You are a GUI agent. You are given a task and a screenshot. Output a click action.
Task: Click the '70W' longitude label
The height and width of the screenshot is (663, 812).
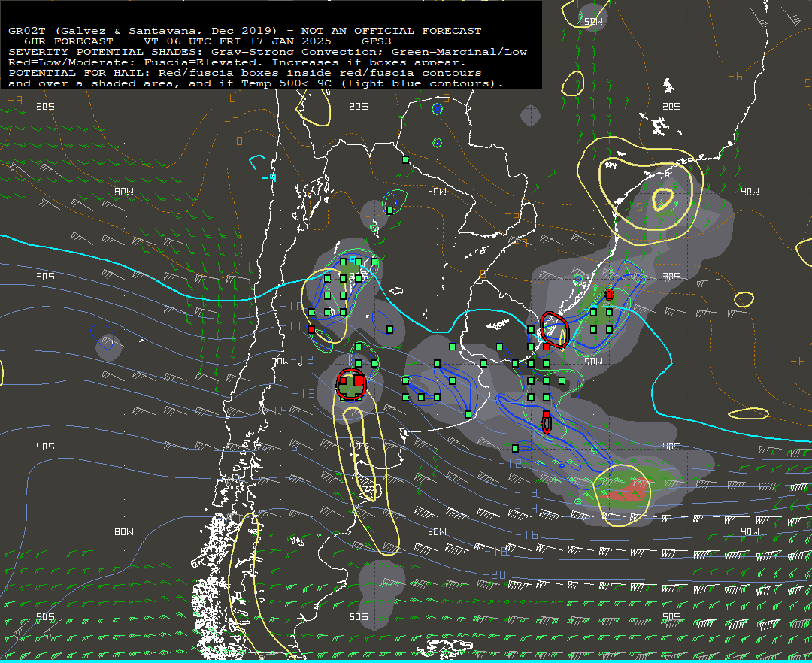tap(281, 362)
